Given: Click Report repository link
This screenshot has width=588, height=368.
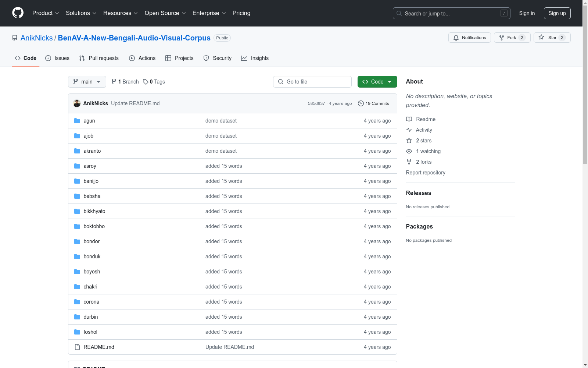Looking at the screenshot, I should pyautogui.click(x=426, y=173).
